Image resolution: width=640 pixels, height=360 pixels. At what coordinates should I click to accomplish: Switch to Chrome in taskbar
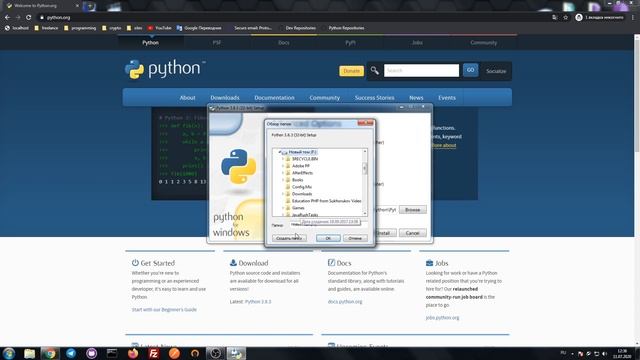pos(50,353)
